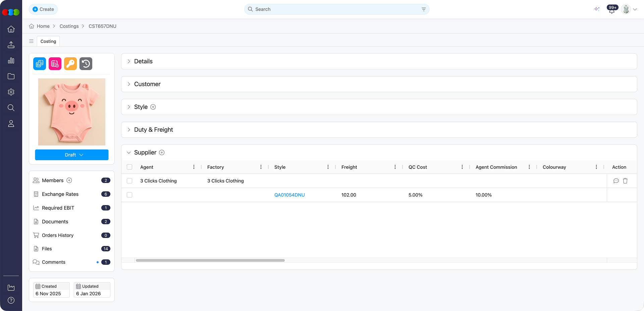
Task: Click the horizontal scrollbar in supplier table
Action: click(x=210, y=260)
